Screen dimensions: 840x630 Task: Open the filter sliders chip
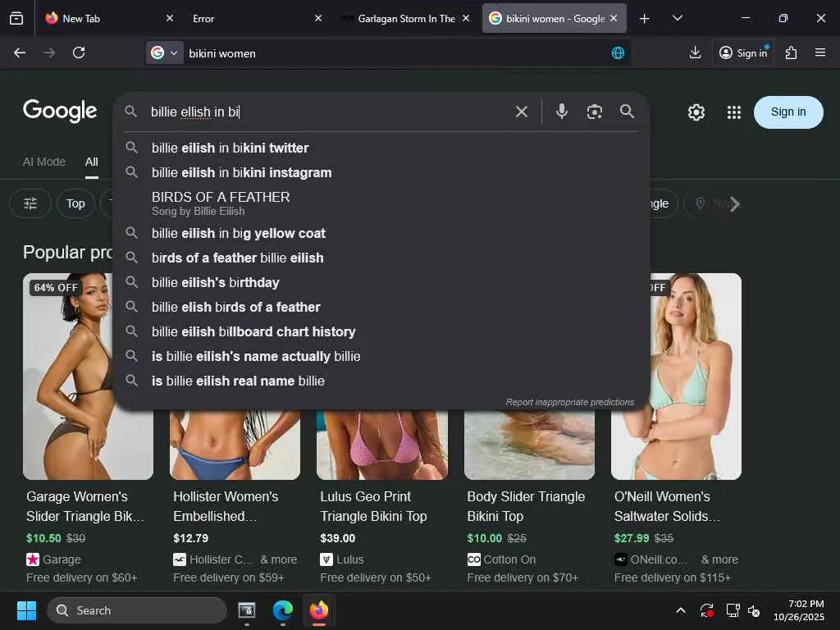(x=30, y=203)
